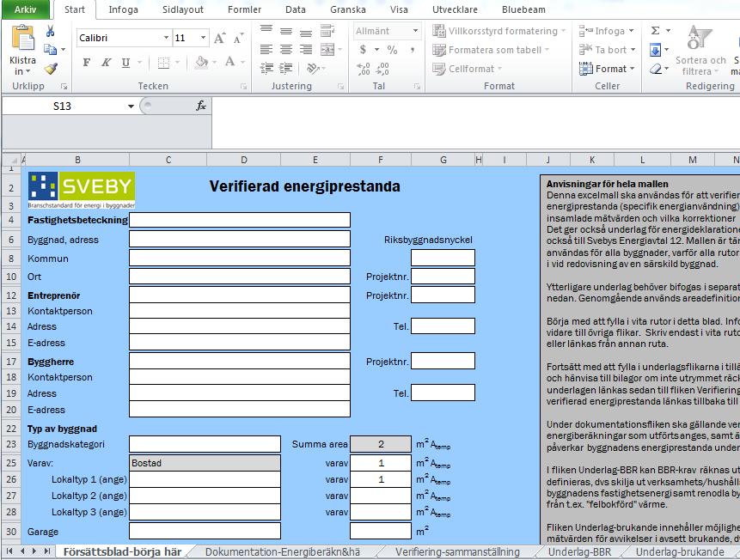The height and width of the screenshot is (560, 740).
Task: Expand the Name Box S13 dropdown arrow
Action: (x=131, y=107)
